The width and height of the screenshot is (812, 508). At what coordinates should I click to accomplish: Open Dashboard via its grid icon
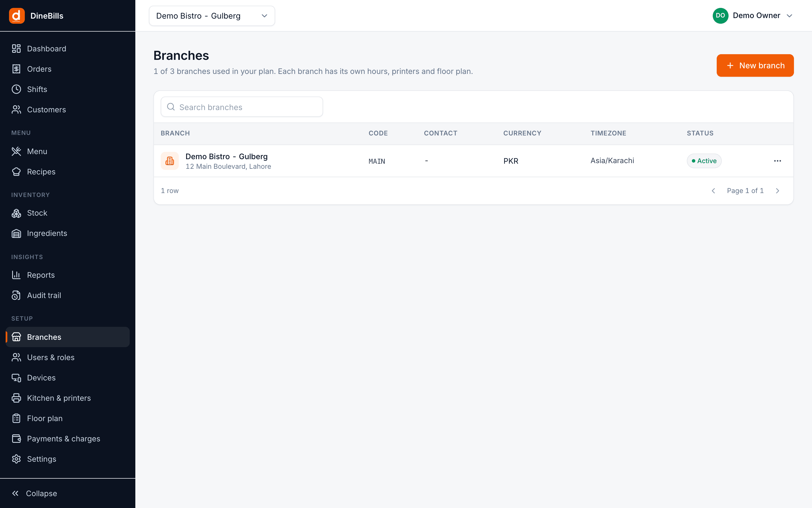16,49
